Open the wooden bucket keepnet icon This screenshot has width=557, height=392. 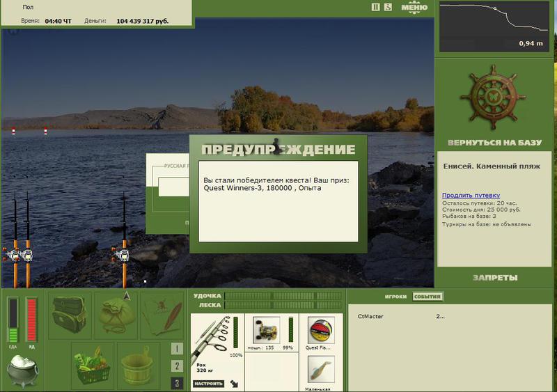(139, 366)
